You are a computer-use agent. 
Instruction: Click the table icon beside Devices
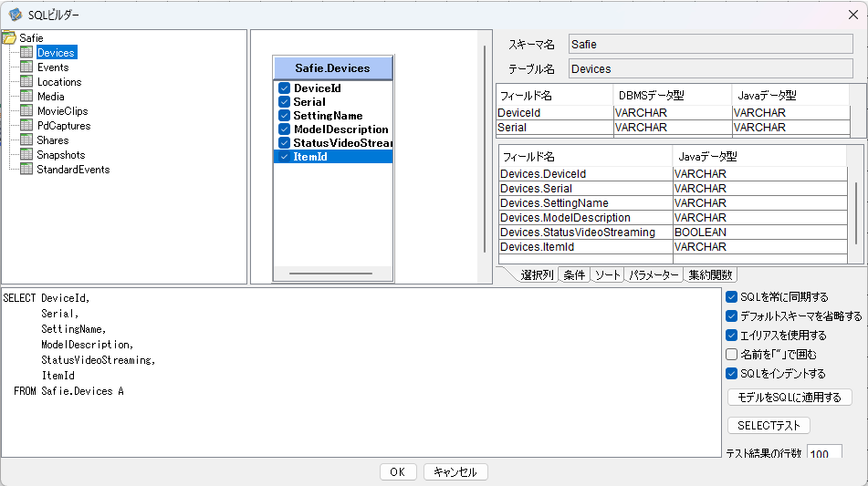coord(26,53)
